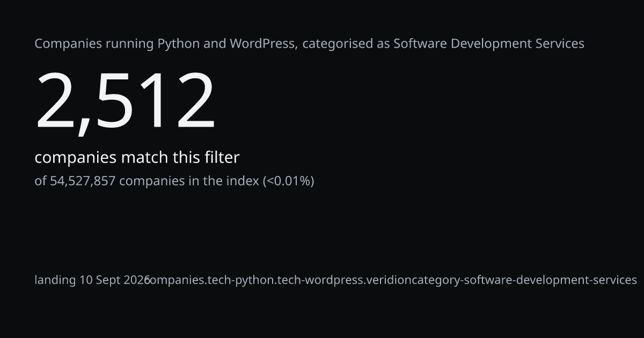Click the 'companies match this filter' line
Viewport: 644px width, 338px height.
(137, 158)
